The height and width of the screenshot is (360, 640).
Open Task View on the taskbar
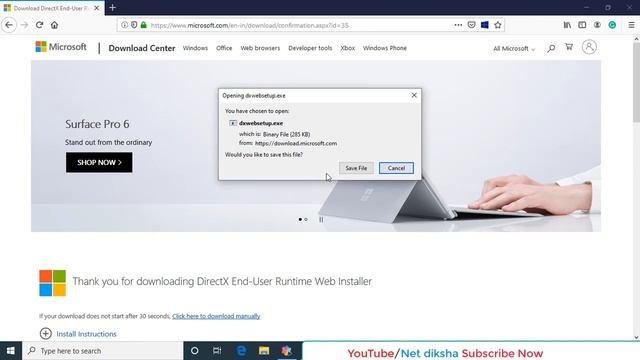point(217,351)
